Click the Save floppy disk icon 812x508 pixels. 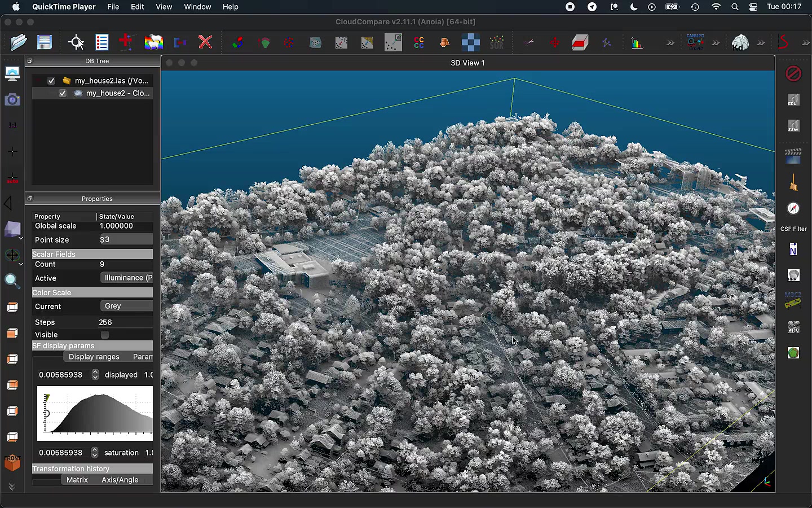point(45,42)
